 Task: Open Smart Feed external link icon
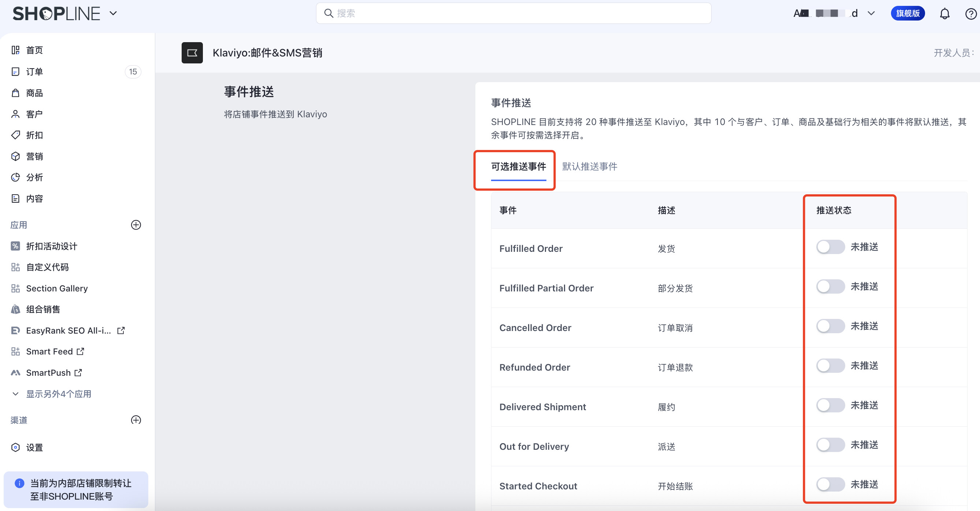tap(80, 352)
